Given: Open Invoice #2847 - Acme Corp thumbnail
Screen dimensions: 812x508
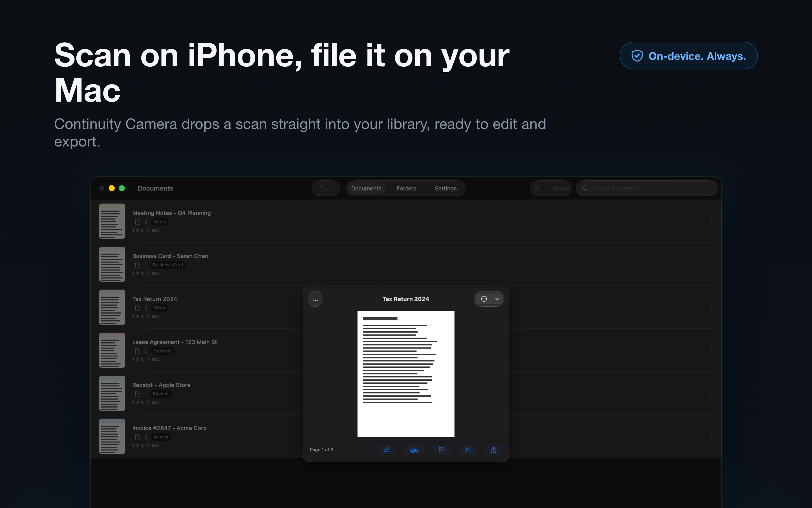Looking at the screenshot, I should [x=112, y=436].
